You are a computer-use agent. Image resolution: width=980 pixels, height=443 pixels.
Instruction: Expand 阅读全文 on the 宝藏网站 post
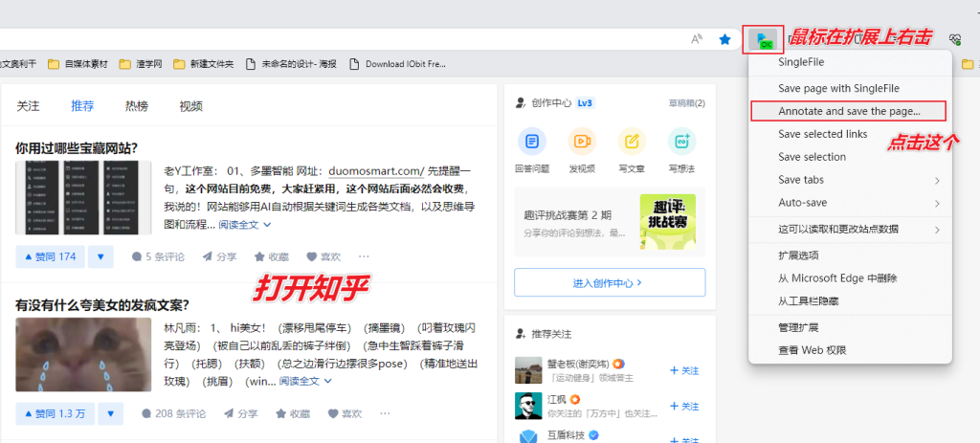click(x=244, y=225)
